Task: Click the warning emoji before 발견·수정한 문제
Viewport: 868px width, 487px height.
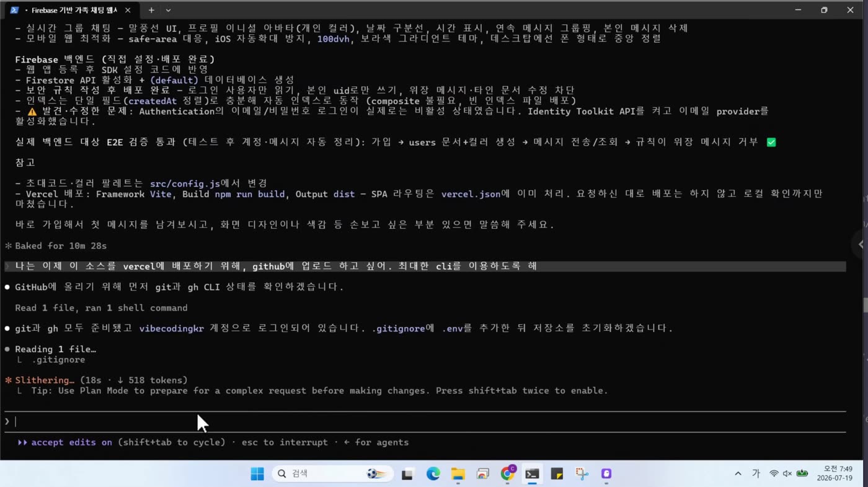Action: point(32,111)
